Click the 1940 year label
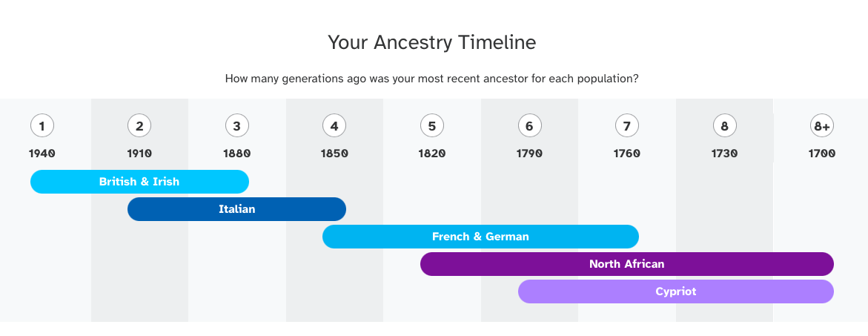 point(42,154)
